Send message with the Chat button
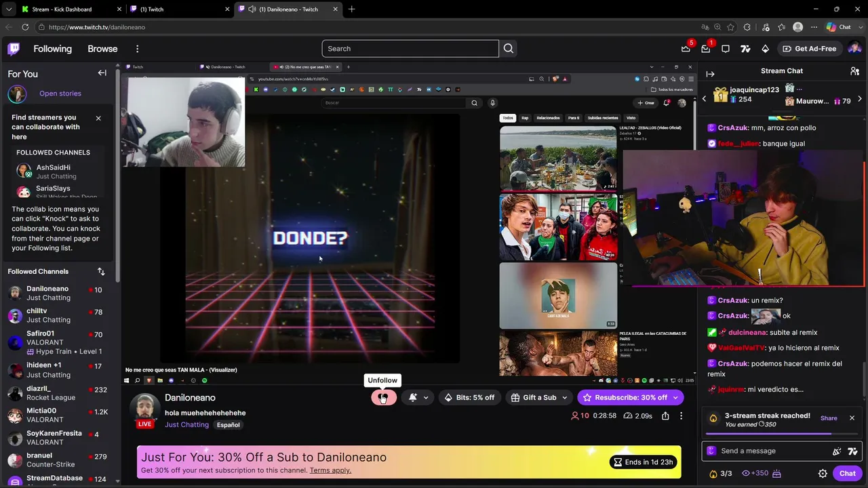 tap(848, 474)
